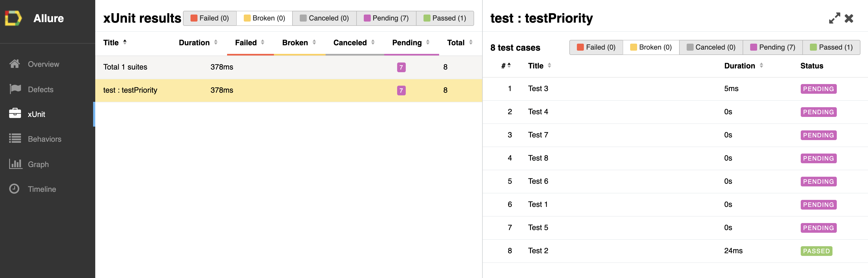Go to Timeline in the sidebar
The height and width of the screenshot is (278, 868).
coord(42,189)
